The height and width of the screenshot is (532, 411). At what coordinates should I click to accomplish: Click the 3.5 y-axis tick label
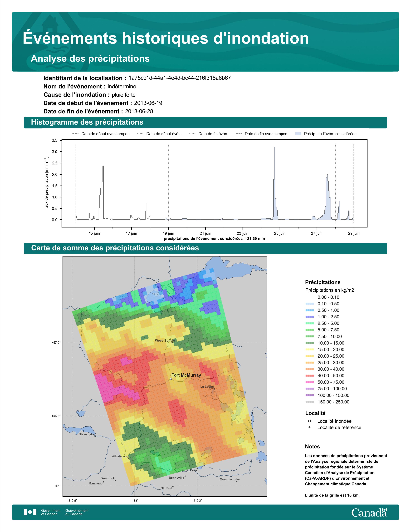point(54,140)
